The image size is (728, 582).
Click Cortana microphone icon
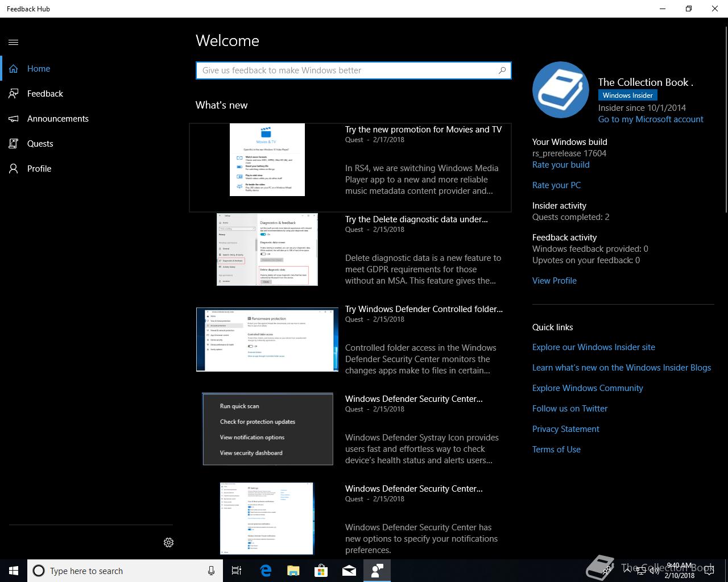[211, 571]
